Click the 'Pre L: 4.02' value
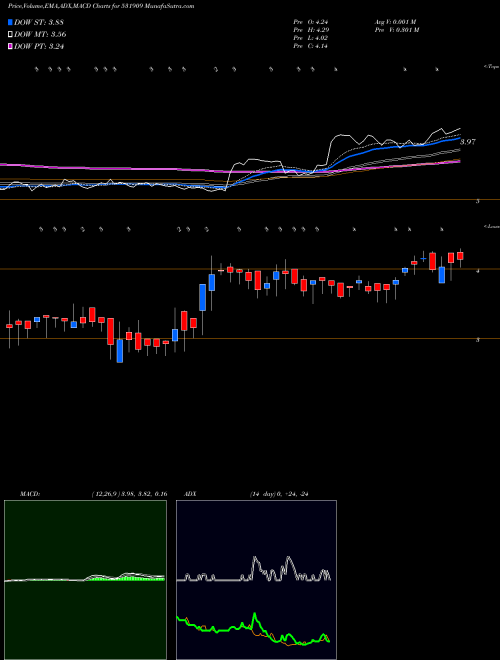The height and width of the screenshot is (660, 500). [311, 38]
